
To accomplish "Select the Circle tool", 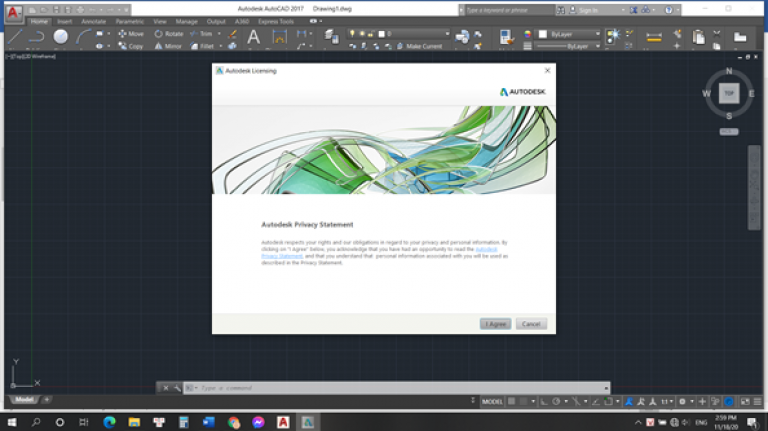I will pyautogui.click(x=60, y=36).
